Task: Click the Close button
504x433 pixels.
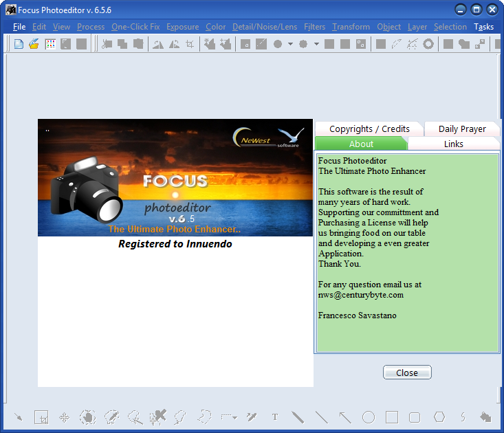Action: tap(407, 373)
